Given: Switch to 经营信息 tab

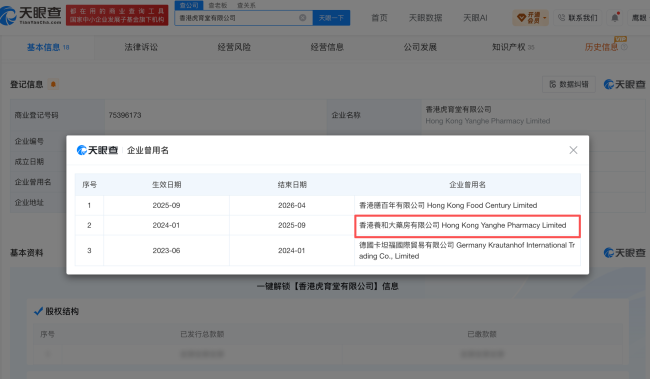Looking at the screenshot, I should pyautogui.click(x=327, y=47).
